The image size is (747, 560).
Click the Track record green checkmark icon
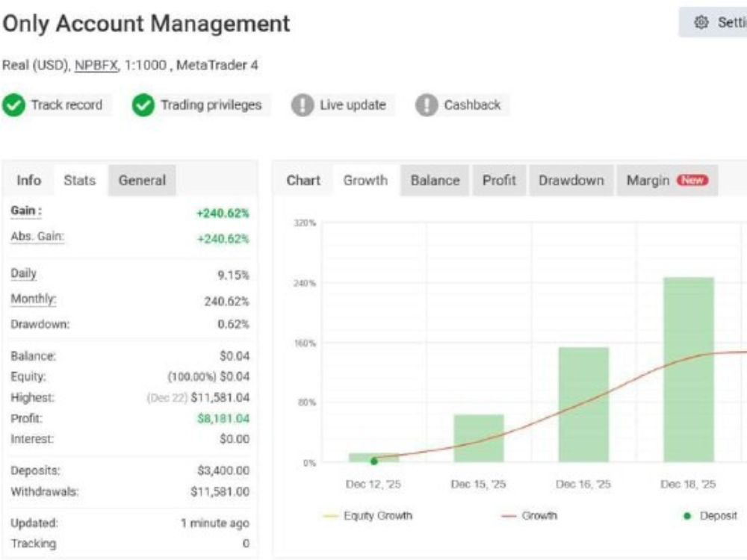(13, 105)
